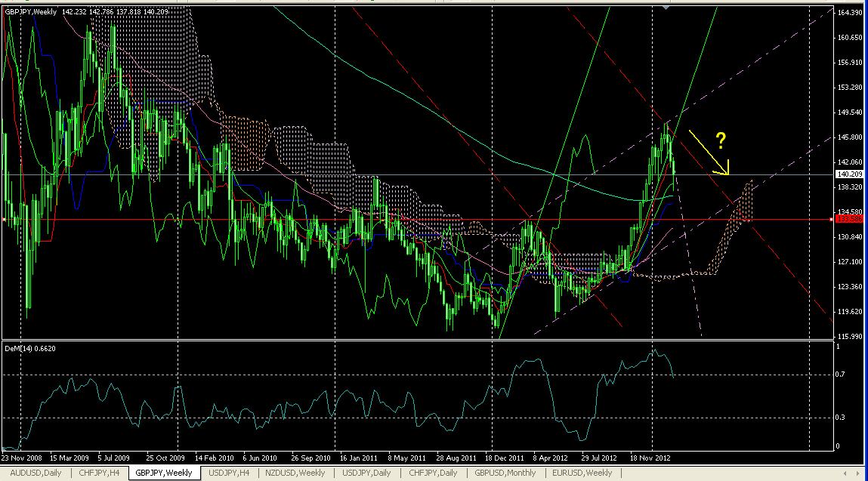Screen dimensions: 868x481
Task: Click the 0.3 level label in DeM panel
Action: (840, 418)
